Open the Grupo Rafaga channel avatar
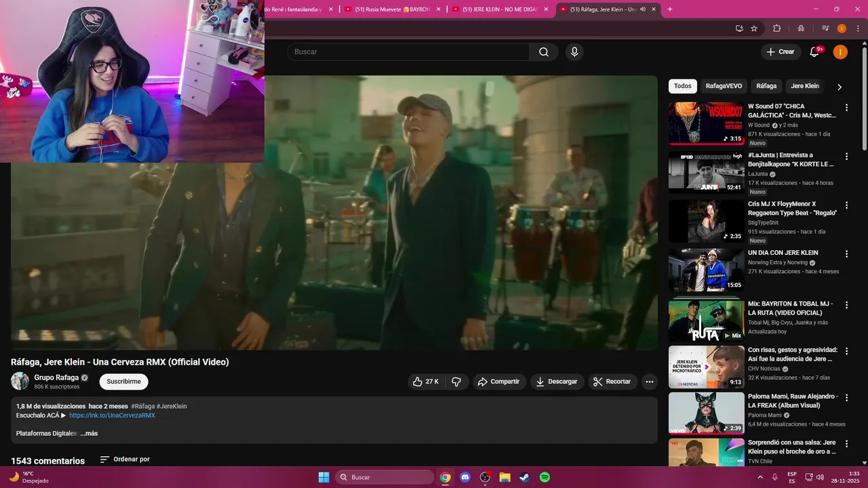This screenshot has height=488, width=868. point(20,381)
